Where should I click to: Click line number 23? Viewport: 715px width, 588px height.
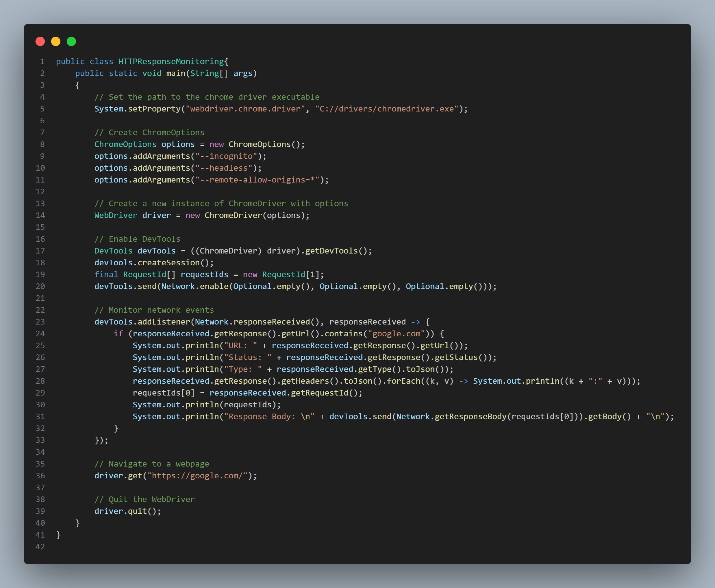[40, 321]
